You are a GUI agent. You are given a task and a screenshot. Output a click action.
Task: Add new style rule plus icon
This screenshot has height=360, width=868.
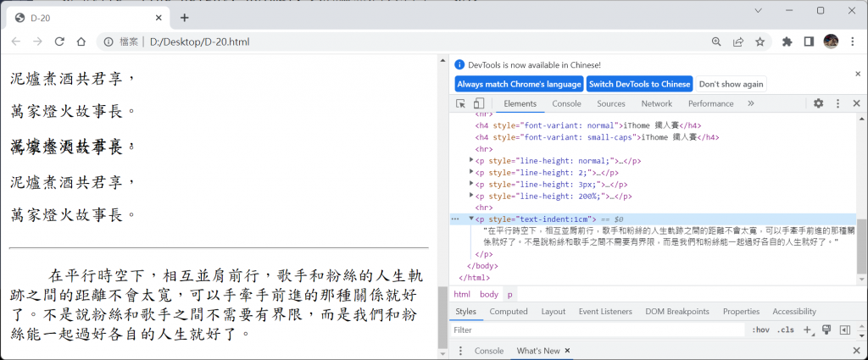click(x=807, y=330)
